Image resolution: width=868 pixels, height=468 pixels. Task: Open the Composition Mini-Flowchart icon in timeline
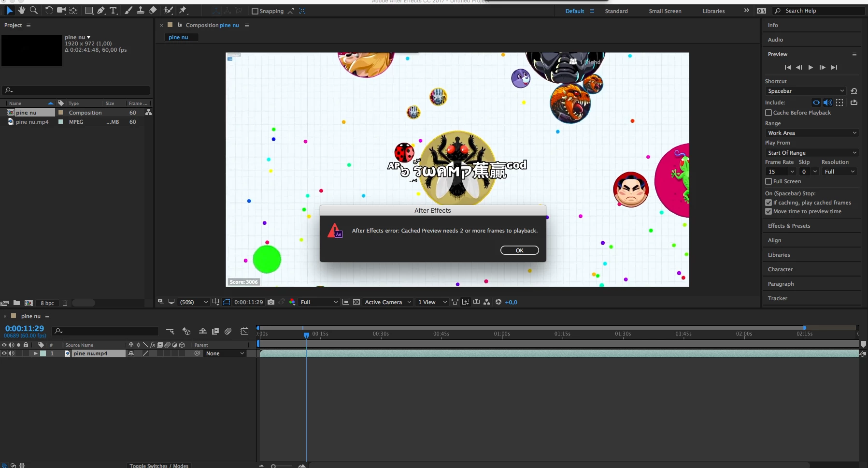170,331
